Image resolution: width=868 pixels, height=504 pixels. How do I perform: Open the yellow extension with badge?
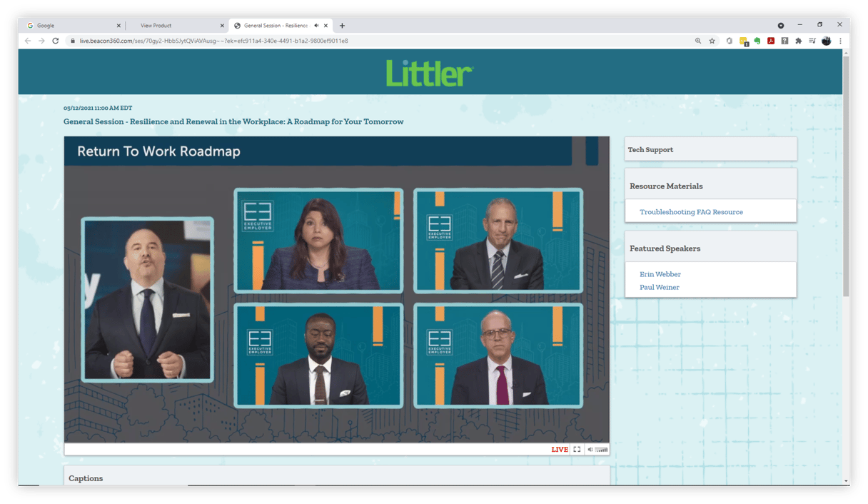coord(743,41)
